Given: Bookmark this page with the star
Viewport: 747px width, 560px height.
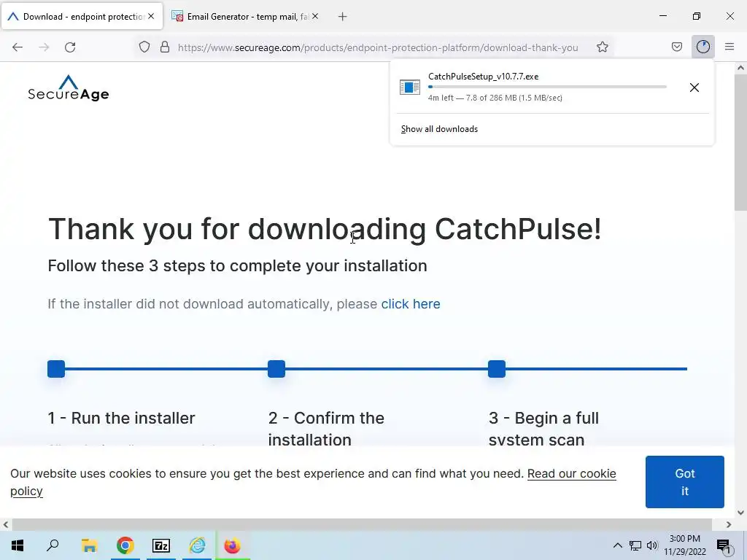Looking at the screenshot, I should pyautogui.click(x=602, y=47).
